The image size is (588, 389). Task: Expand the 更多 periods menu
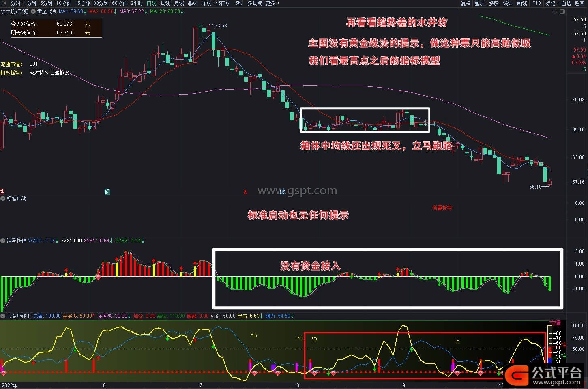(272, 3)
